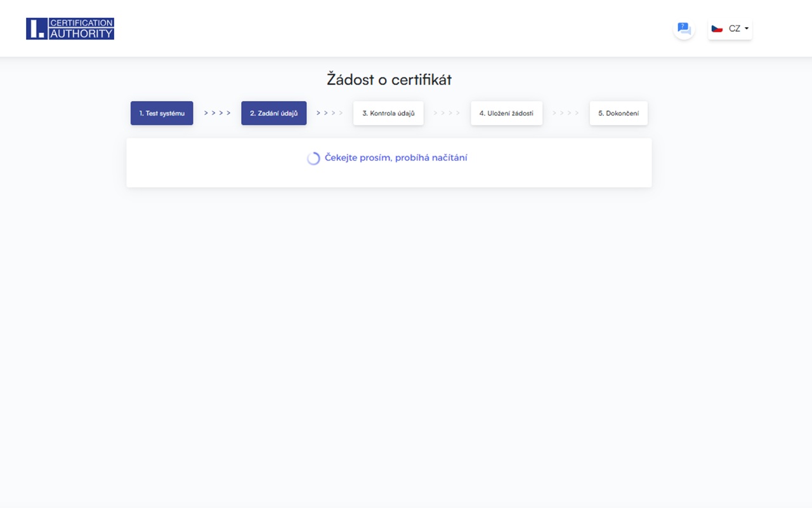Viewport: 812px width, 508px height.
Task: Click the 'Žádost o certifikát' heading
Action: [389, 79]
